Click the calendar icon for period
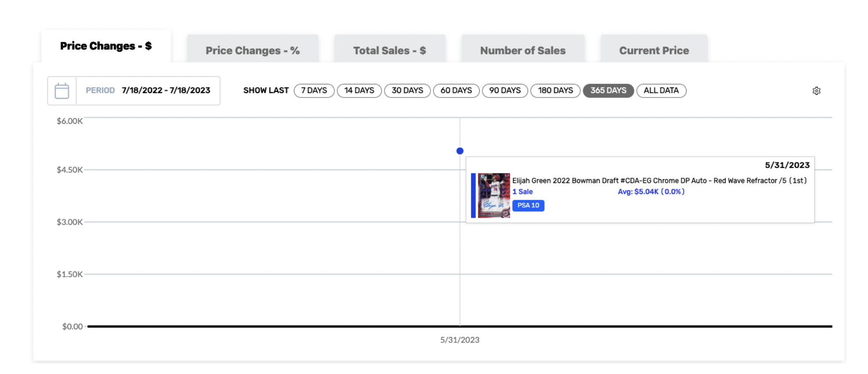 pos(62,91)
